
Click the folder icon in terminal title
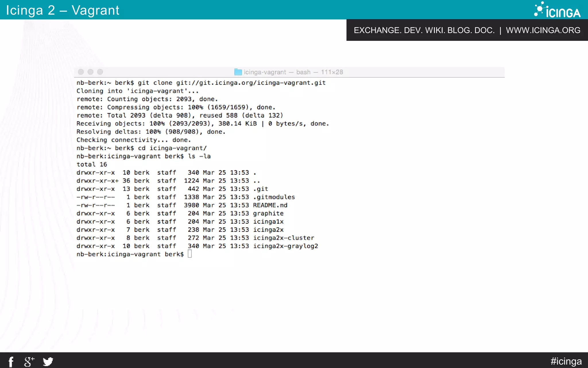coord(238,72)
